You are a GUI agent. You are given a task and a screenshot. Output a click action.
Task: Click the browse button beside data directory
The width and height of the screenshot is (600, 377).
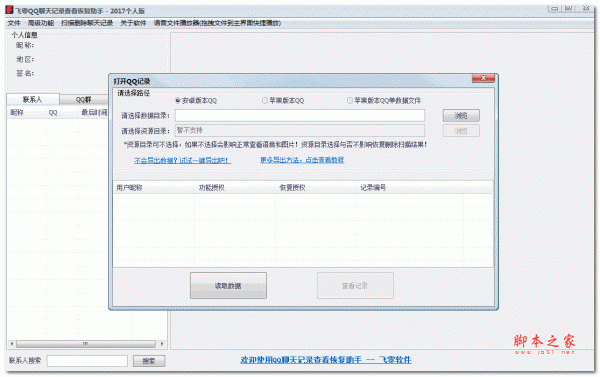coord(461,115)
